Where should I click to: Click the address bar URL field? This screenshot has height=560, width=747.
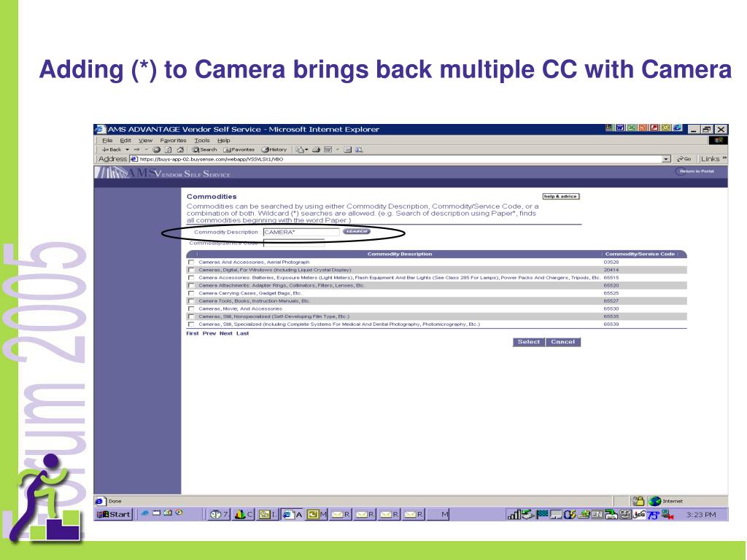pyautogui.click(x=399, y=159)
